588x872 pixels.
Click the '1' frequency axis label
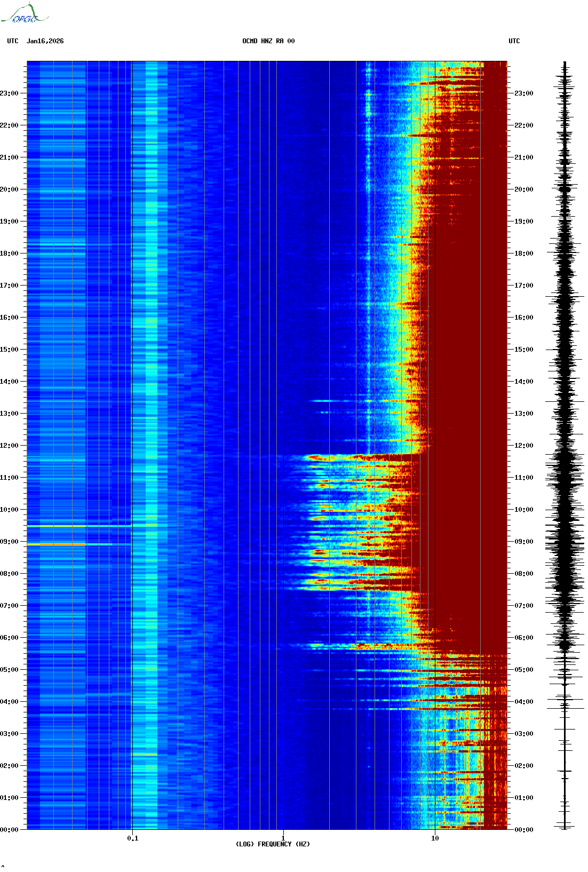click(283, 838)
